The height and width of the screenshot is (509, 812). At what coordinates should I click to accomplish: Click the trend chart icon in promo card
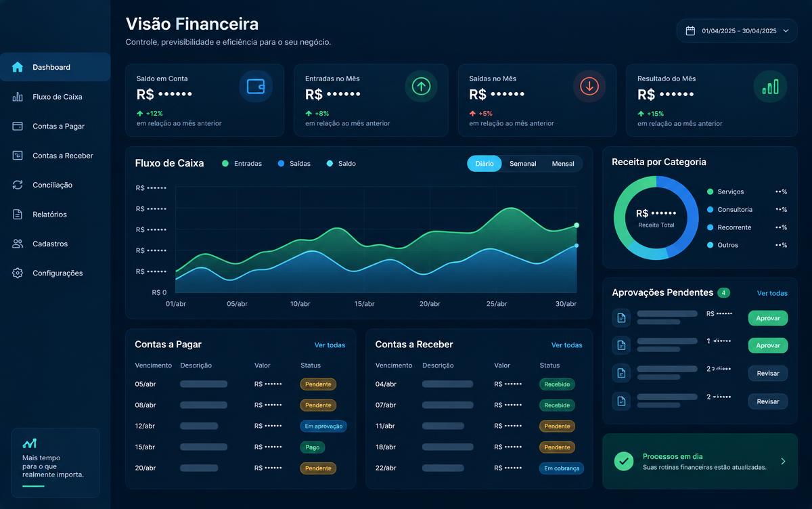[29, 443]
